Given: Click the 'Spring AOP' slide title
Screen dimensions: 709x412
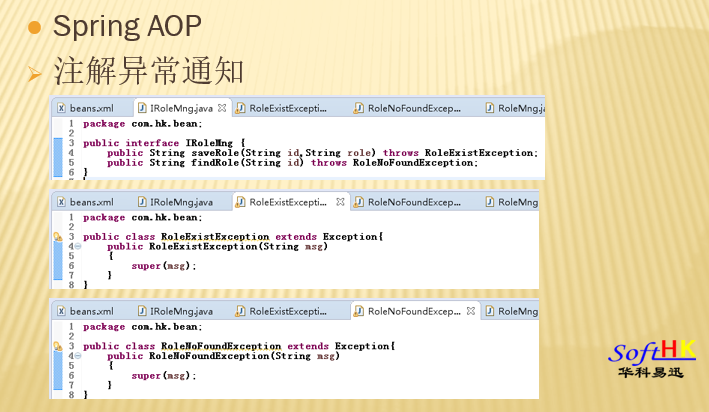Looking at the screenshot, I should (127, 26).
